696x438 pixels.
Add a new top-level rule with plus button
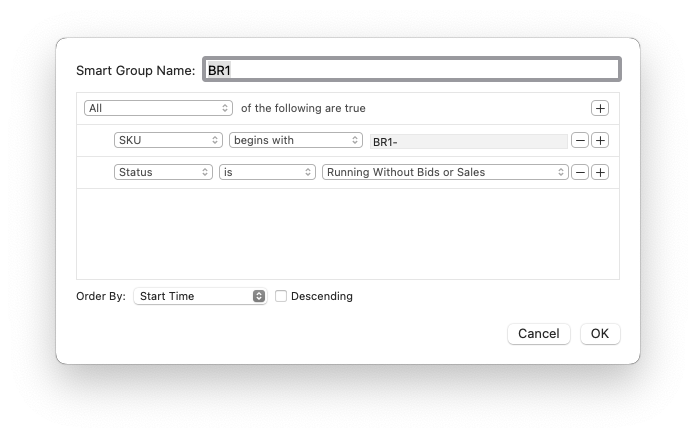pos(599,108)
